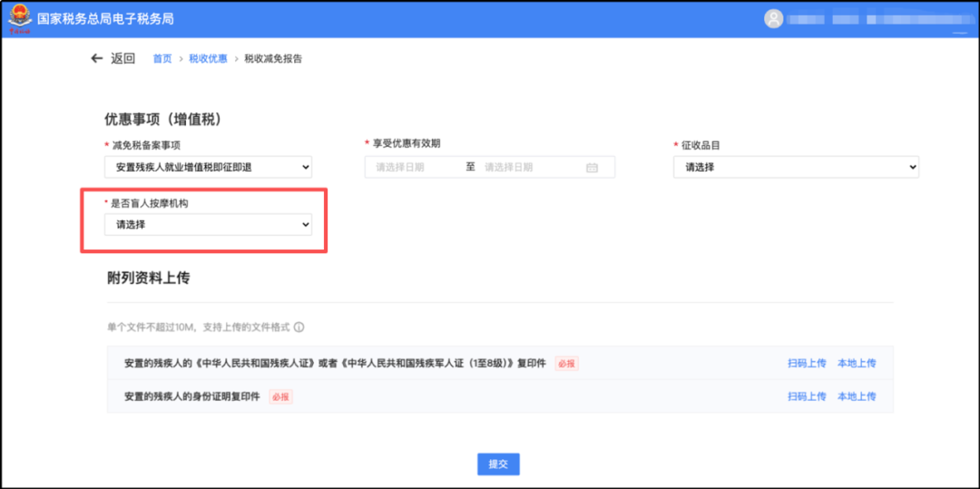Click the user avatar icon in header
980x489 pixels.
click(773, 19)
